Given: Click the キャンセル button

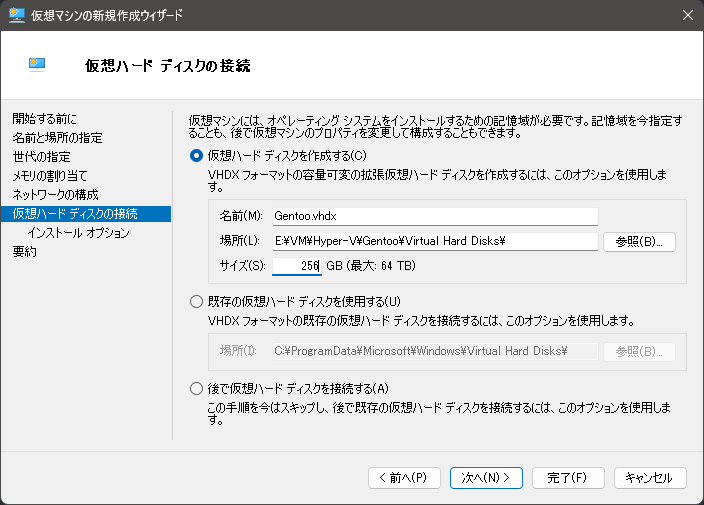Looking at the screenshot, I should tap(650, 478).
